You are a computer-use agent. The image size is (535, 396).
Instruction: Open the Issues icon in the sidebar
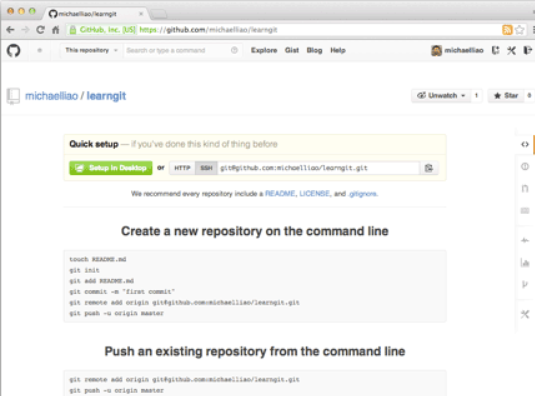tap(525, 166)
